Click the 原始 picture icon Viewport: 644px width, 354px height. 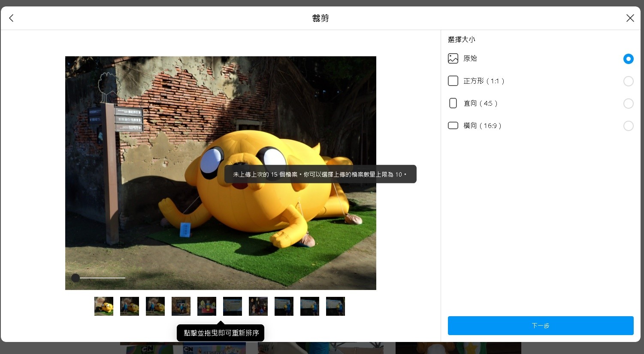[x=453, y=58]
